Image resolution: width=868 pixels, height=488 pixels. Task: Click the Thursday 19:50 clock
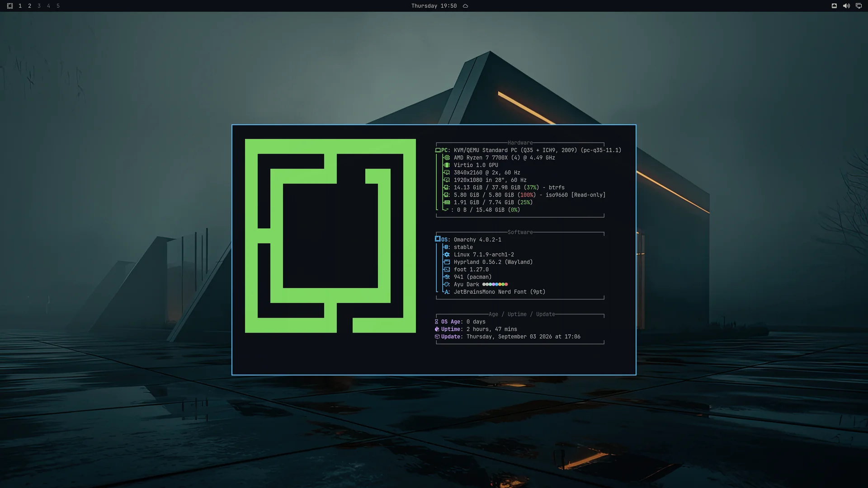pyautogui.click(x=434, y=6)
